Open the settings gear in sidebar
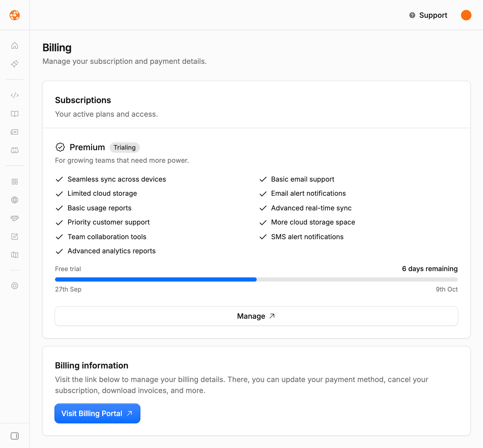 pyautogui.click(x=15, y=286)
